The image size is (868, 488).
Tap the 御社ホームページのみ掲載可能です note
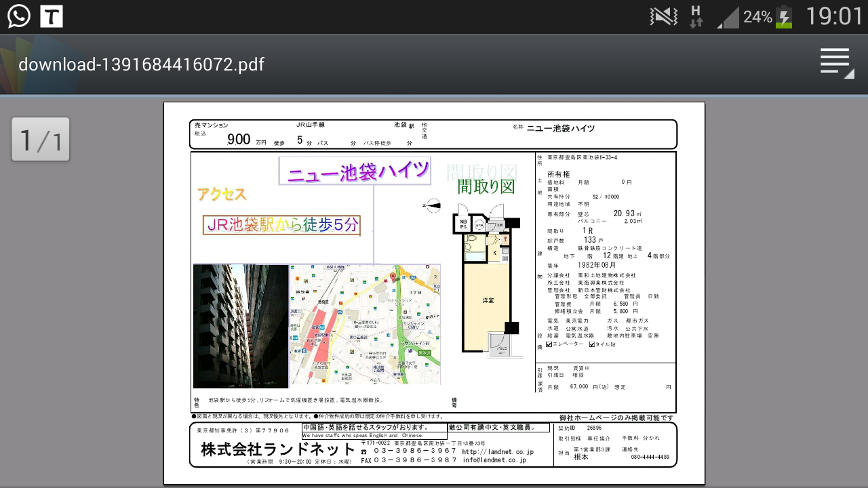(x=616, y=418)
